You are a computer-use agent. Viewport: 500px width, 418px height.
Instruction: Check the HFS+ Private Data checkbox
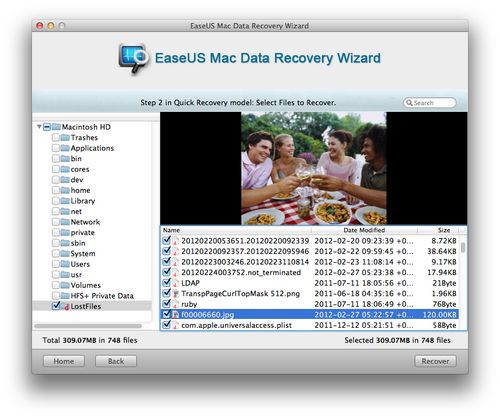pos(56,296)
